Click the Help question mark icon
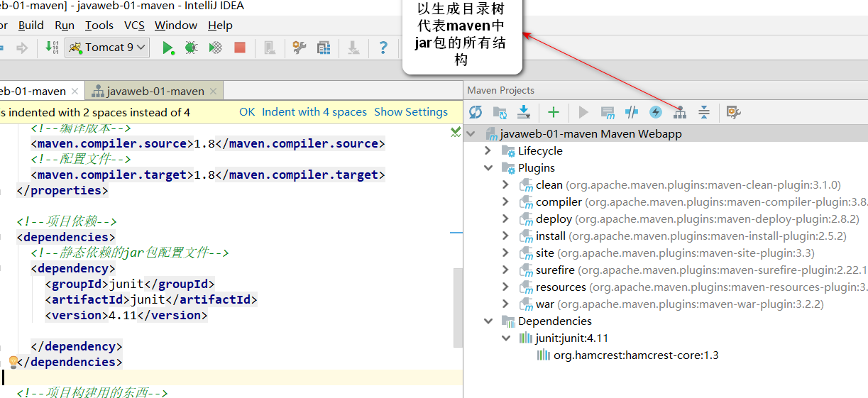 383,48
